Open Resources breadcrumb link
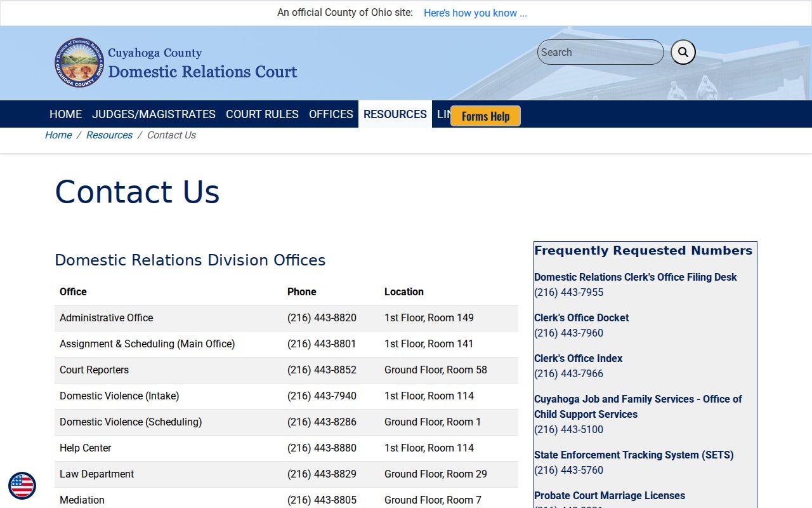The image size is (812, 508). [x=109, y=135]
